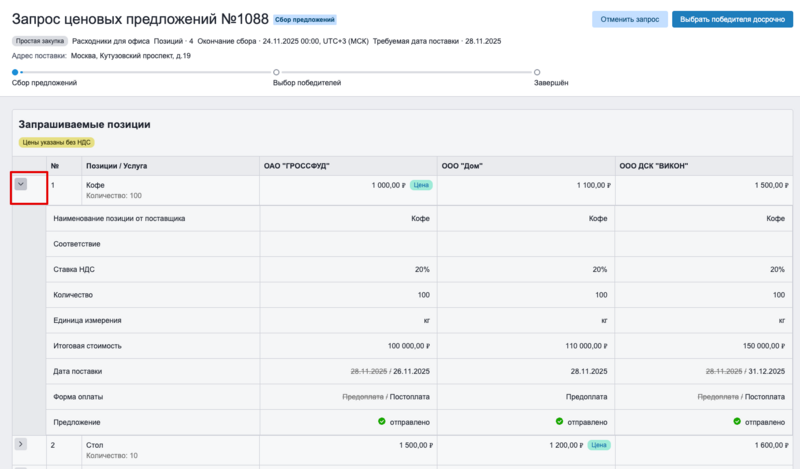Click the 1 500,00 ₽ ВИКОН coffee price
Image resolution: width=800 pixels, height=469 pixels.
[x=773, y=185]
